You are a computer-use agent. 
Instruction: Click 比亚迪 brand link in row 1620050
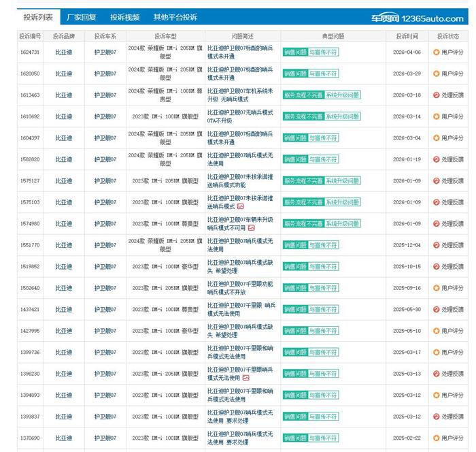tap(63, 74)
